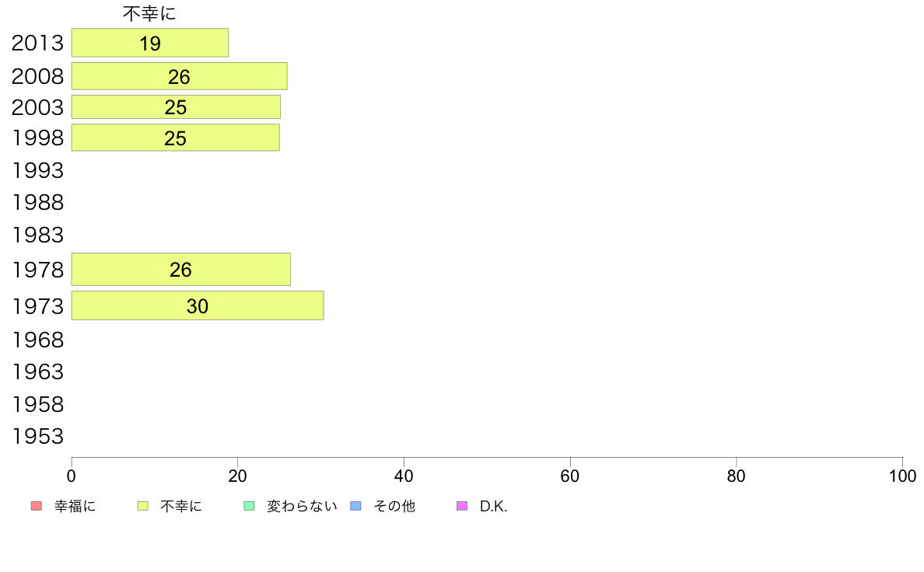Click the yellow 不幸に legend swatch
Viewport: 924px width, 572px height.
point(142,506)
